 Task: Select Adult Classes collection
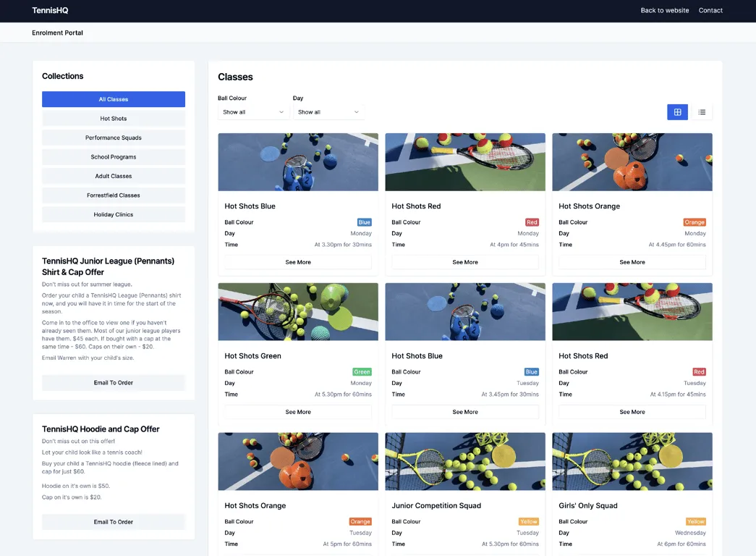tap(114, 175)
